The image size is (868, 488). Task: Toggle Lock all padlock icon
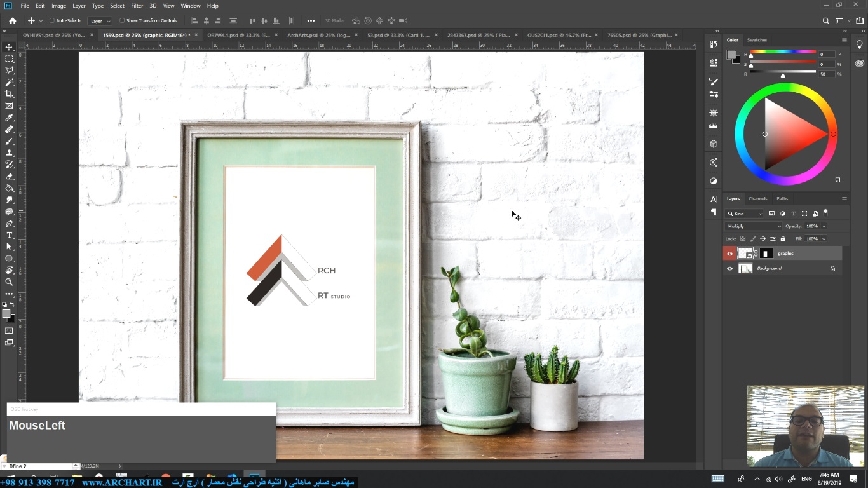click(783, 239)
